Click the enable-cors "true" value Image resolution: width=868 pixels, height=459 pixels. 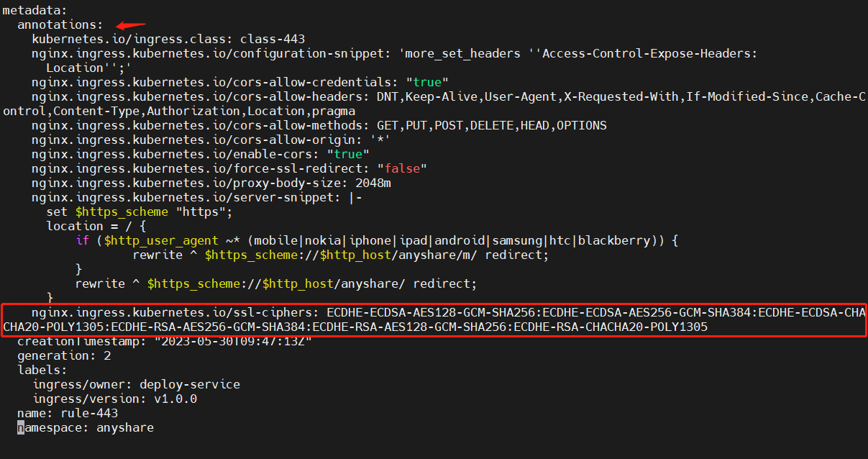348,154
